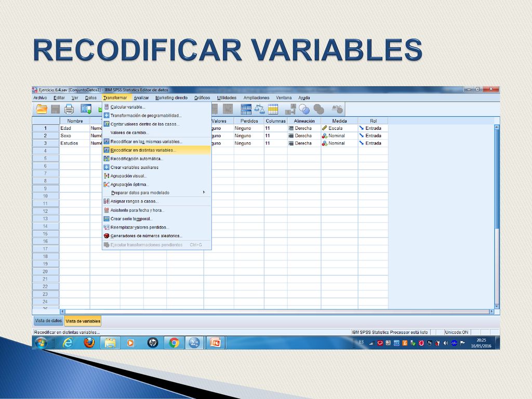This screenshot has width=532, height=399.
Task: Select Asignar rangos a casos
Action: pos(157,201)
